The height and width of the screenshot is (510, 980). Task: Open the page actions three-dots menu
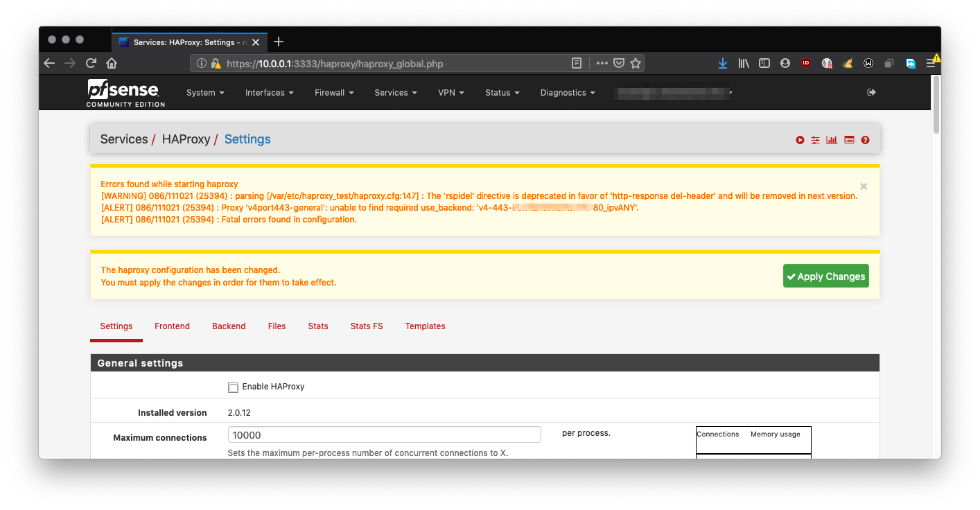pos(602,63)
